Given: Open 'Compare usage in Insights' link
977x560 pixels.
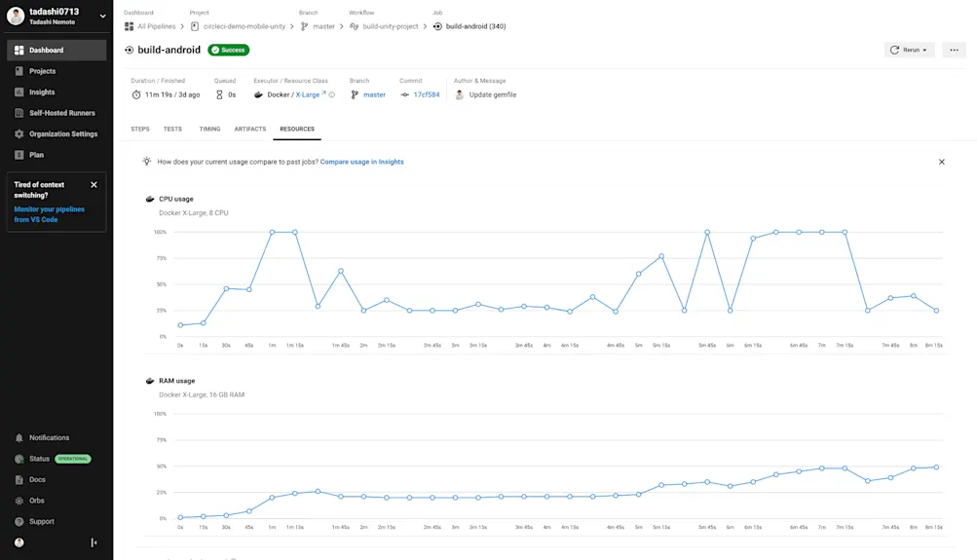Looking at the screenshot, I should point(362,162).
